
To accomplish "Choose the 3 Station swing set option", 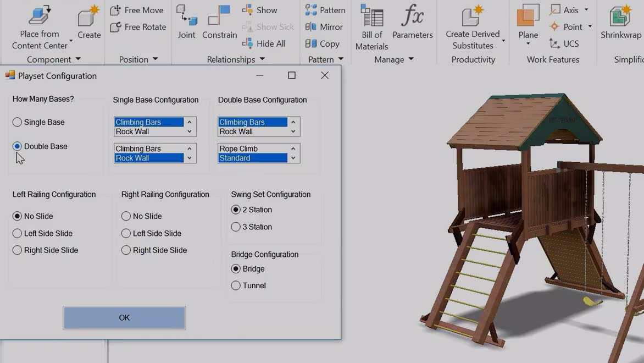I will pyautogui.click(x=236, y=227).
